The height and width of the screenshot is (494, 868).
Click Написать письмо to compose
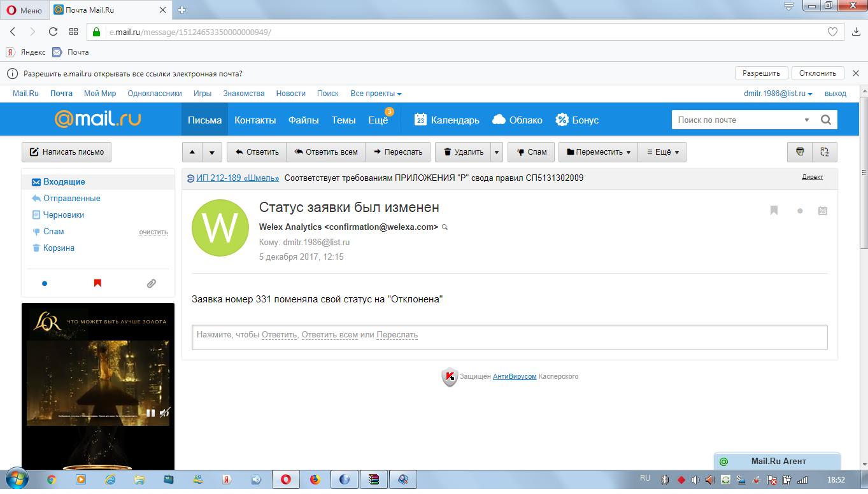point(67,152)
